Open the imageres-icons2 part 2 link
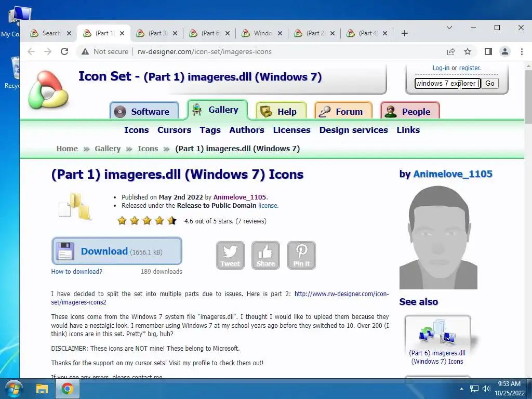 pyautogui.click(x=220, y=298)
